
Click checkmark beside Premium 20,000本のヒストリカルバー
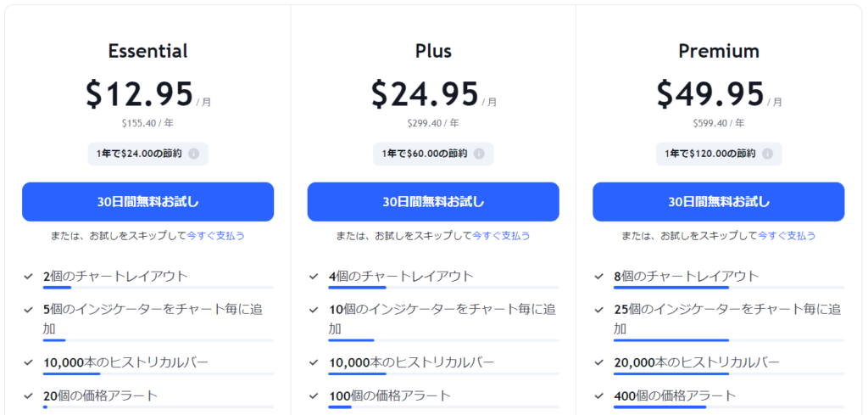(x=600, y=362)
